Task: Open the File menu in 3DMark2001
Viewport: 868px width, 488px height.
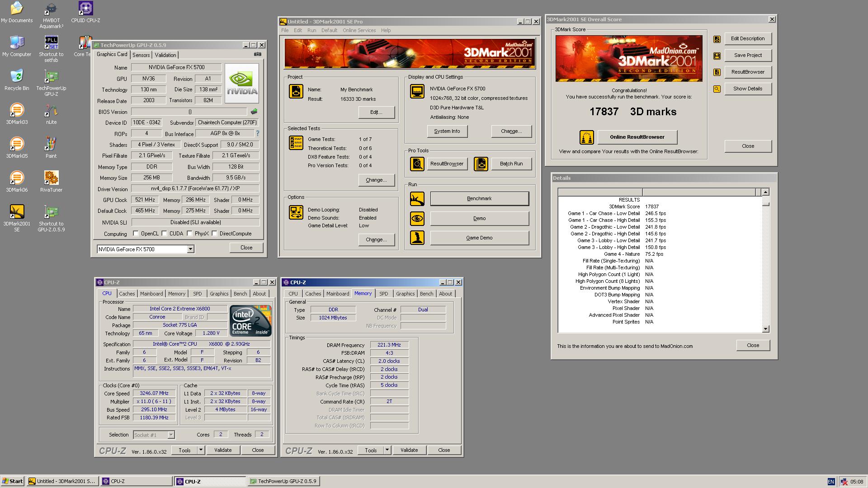Action: pos(285,30)
